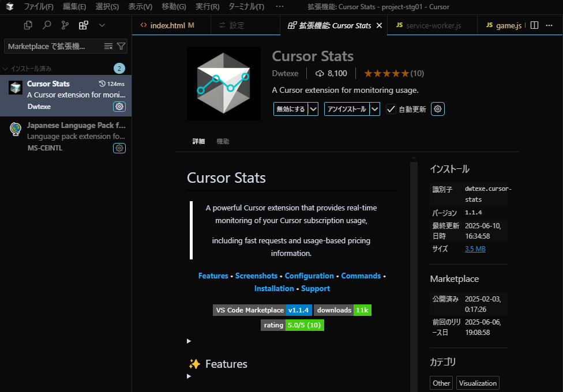Image resolution: width=563 pixels, height=392 pixels.
Task: Open gear settings for Japanese Language Pack
Action: [x=119, y=148]
